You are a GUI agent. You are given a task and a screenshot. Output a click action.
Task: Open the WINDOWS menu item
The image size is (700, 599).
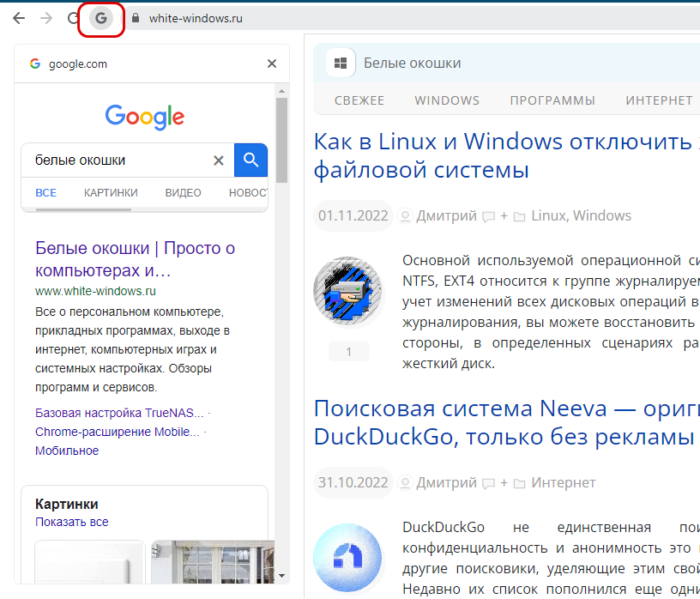(x=447, y=100)
